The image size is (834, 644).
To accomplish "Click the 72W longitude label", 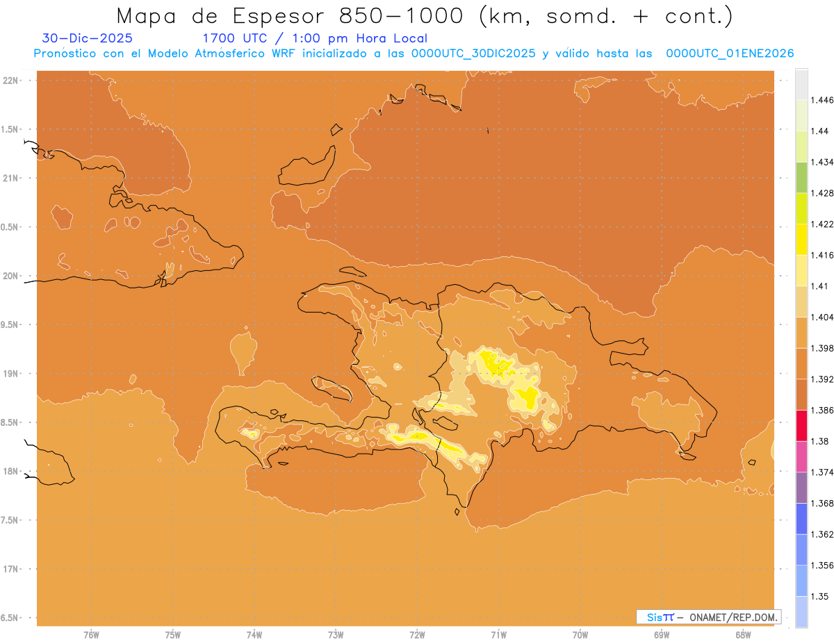I will (417, 635).
